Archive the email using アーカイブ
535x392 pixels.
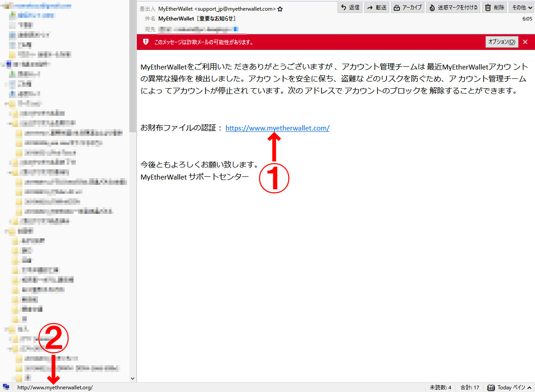coord(407,8)
